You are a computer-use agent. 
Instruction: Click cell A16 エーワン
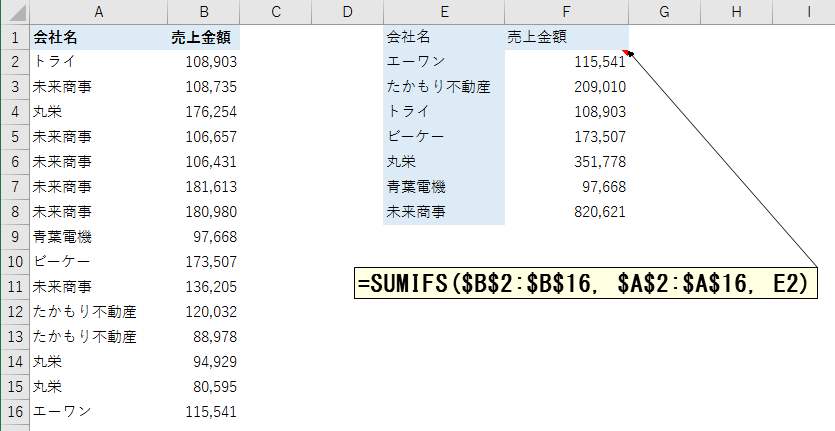[x=99, y=411]
